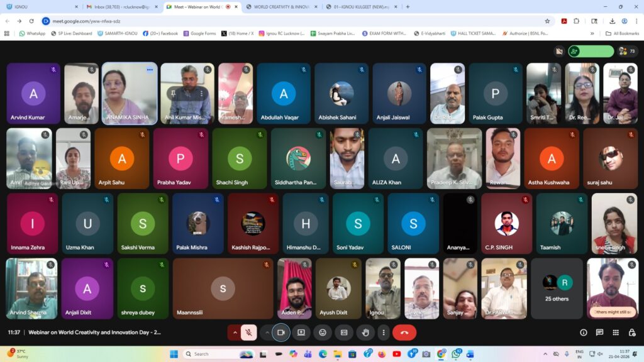The width and height of the screenshot is (644, 362).
Task: Open the SAMARTH-IGNOU bookmark
Action: [x=116, y=33]
